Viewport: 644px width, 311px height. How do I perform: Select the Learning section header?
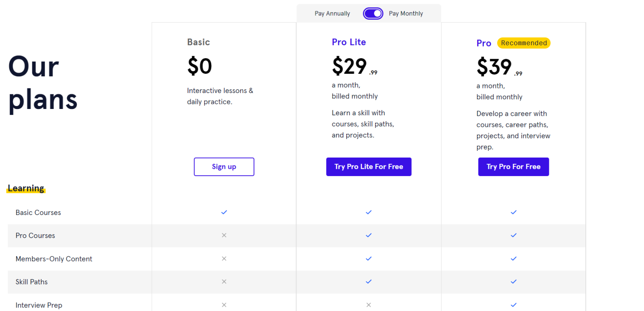[x=26, y=188]
